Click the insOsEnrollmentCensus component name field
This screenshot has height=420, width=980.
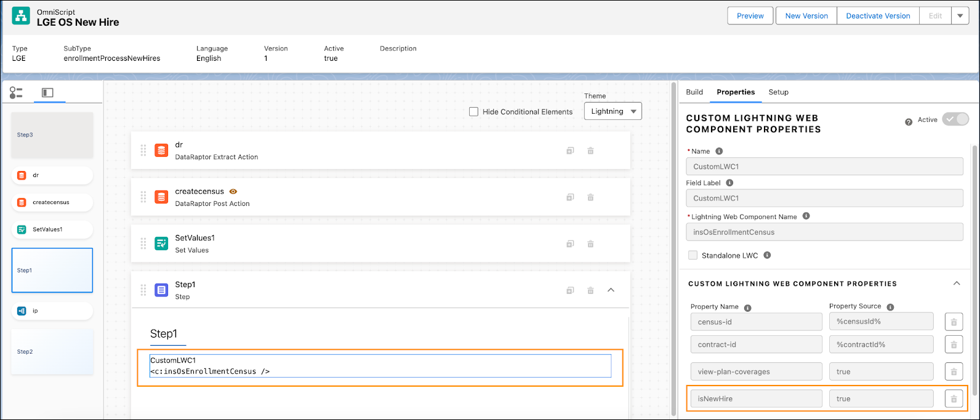[x=824, y=232]
